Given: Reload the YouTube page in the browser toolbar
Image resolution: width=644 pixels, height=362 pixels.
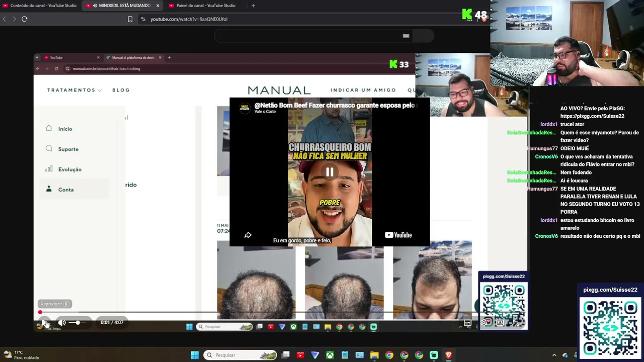Looking at the screenshot, I should pos(24,19).
